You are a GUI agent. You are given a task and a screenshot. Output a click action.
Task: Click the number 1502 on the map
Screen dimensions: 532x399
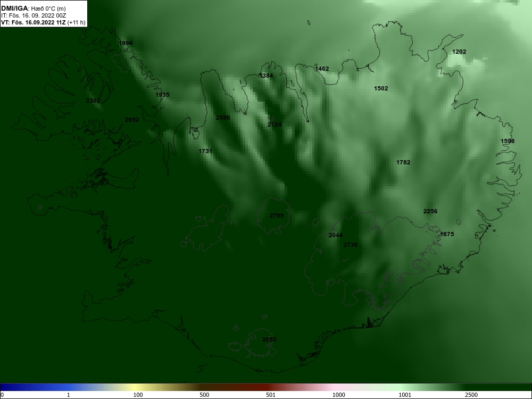coord(381,88)
